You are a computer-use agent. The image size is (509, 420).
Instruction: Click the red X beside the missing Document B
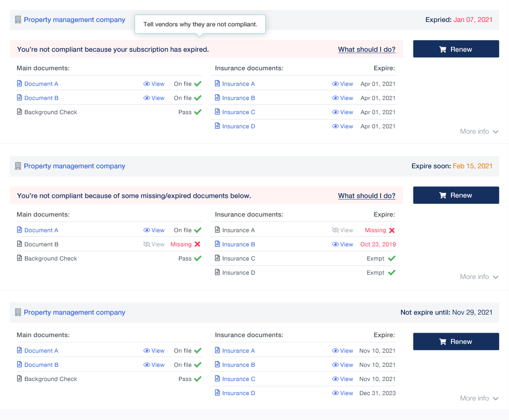[197, 244]
